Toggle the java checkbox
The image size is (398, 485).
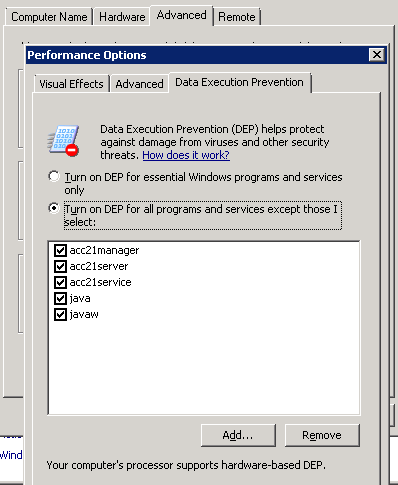click(x=60, y=298)
